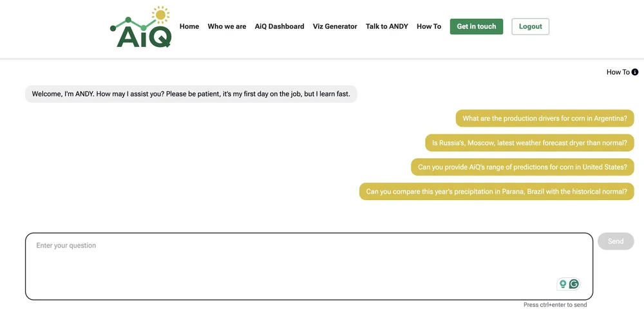Select the AiQ range of predictions suggestion
The height and width of the screenshot is (310, 644).
tap(522, 167)
